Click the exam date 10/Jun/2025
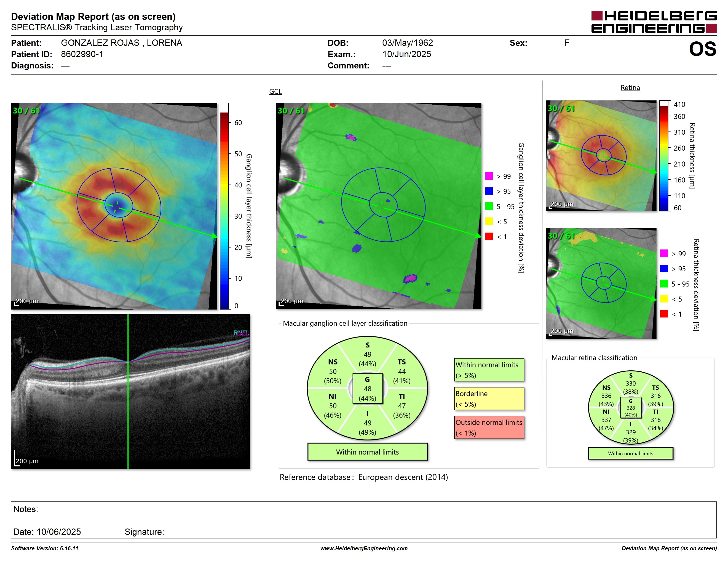This screenshot has height=563, width=728. pyautogui.click(x=406, y=54)
